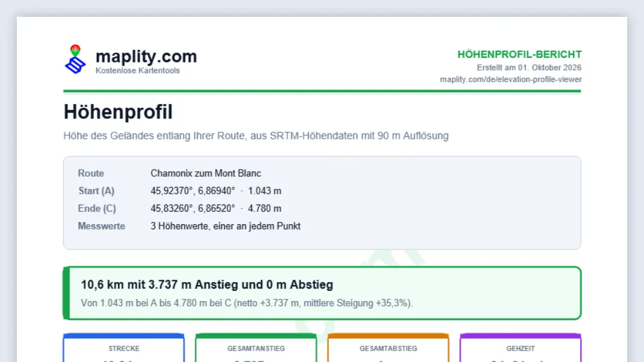
Task: Click the 'HÖHENPROFIL-BERICHT' heading
Action: click(520, 54)
